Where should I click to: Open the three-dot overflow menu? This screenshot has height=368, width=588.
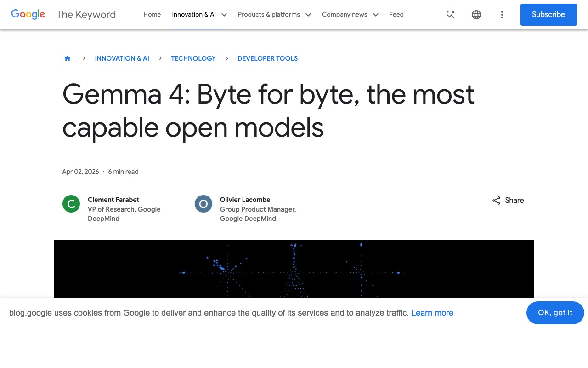pyautogui.click(x=502, y=14)
